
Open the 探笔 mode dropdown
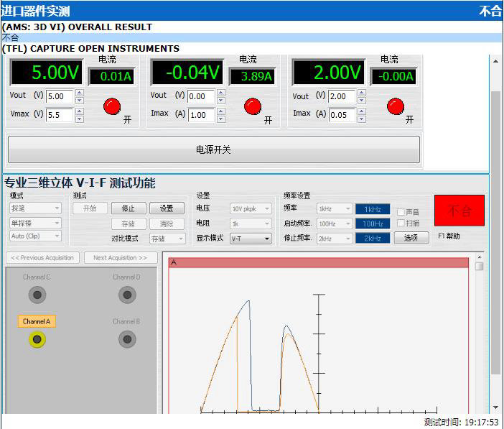coord(35,208)
